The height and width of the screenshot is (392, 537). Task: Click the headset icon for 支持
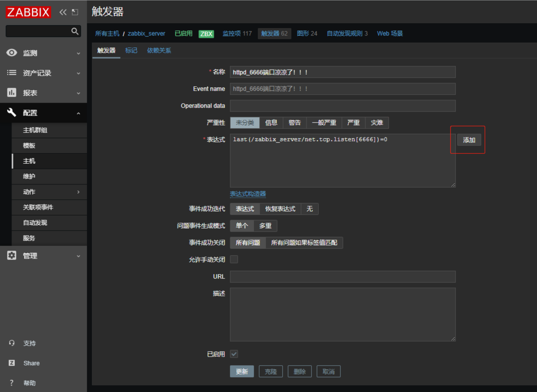(11, 343)
